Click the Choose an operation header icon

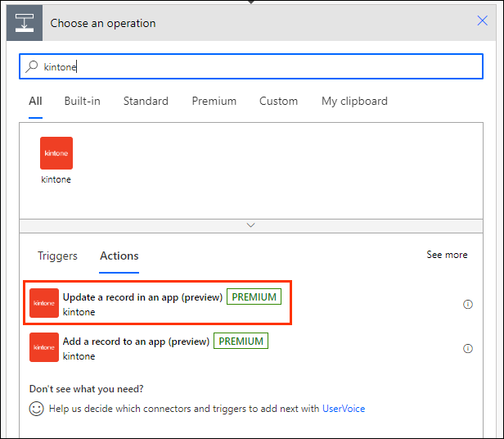click(x=25, y=23)
